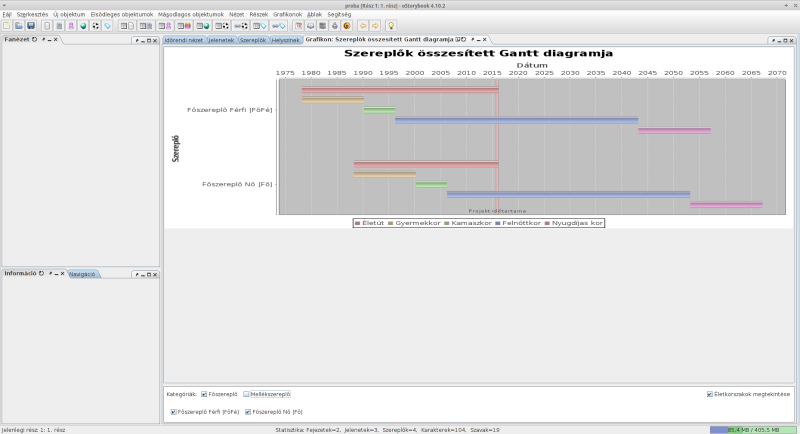Toggle Életkorszakok megtekintése checkbox

pyautogui.click(x=710, y=394)
